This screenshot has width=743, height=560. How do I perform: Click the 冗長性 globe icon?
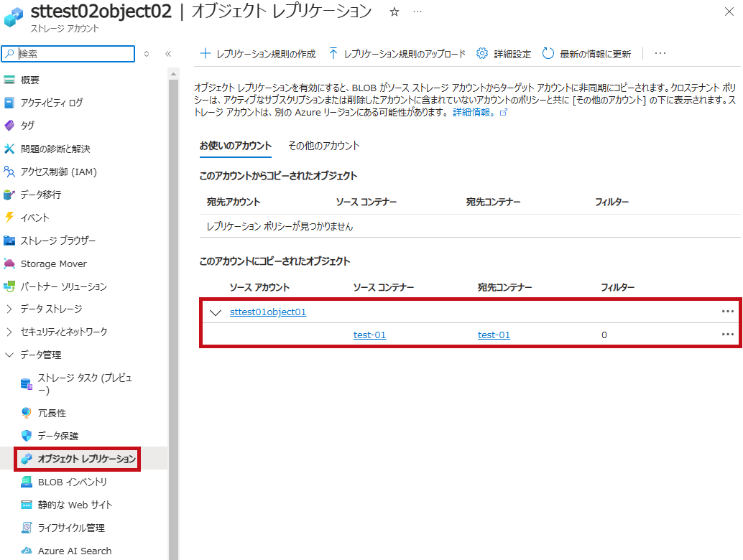tap(27, 413)
